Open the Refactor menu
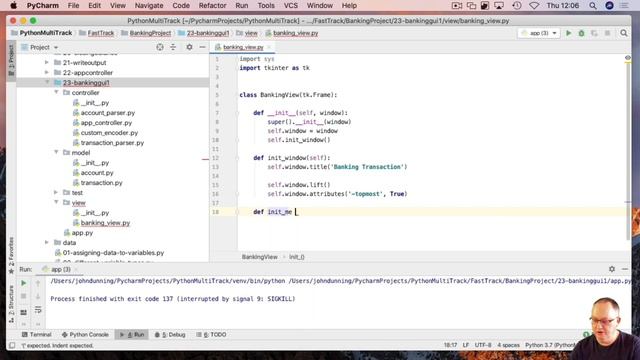The height and width of the screenshot is (360, 640). 212,6
